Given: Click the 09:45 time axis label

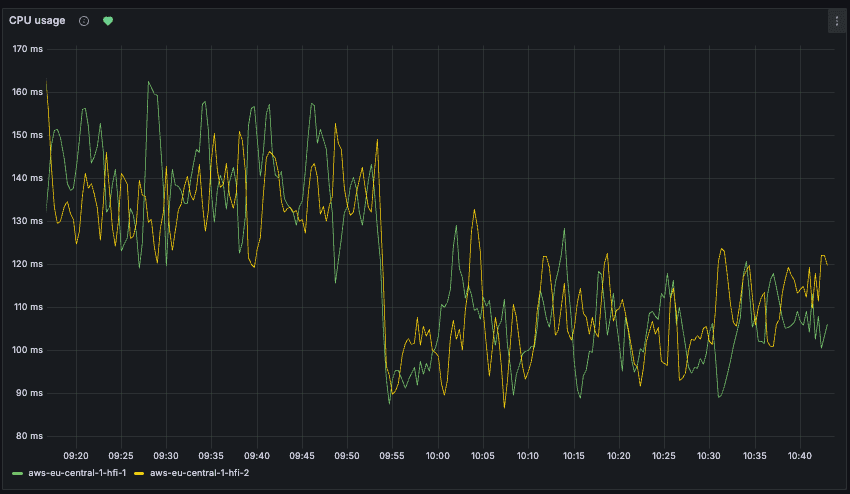Looking at the screenshot, I should click(302, 456).
